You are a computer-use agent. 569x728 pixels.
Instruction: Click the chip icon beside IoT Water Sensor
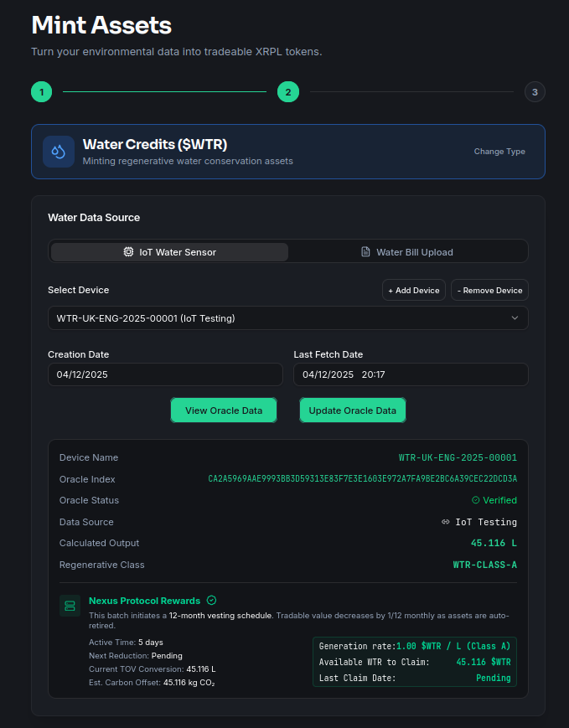[x=128, y=251]
